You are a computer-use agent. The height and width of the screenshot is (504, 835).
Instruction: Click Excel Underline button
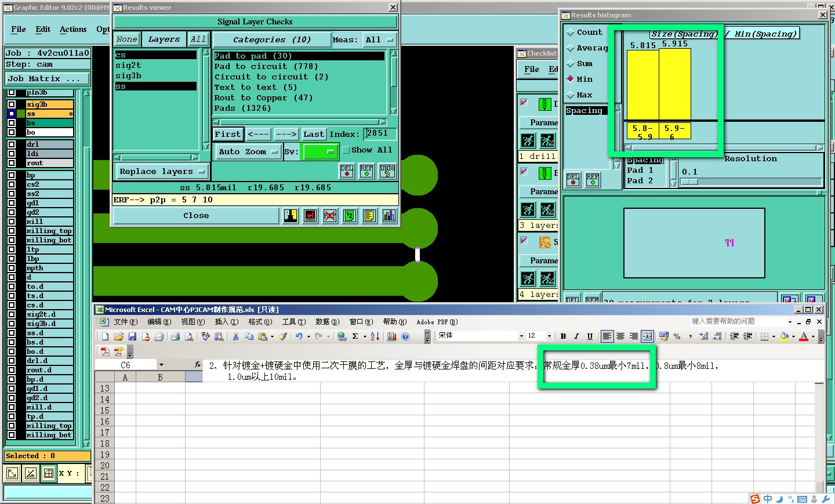pos(590,336)
